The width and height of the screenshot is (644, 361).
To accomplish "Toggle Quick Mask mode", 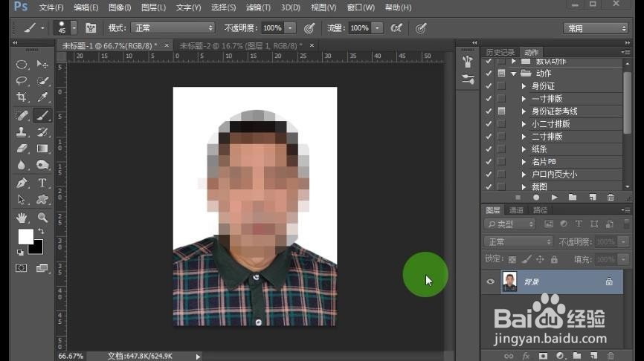I will click(22, 268).
